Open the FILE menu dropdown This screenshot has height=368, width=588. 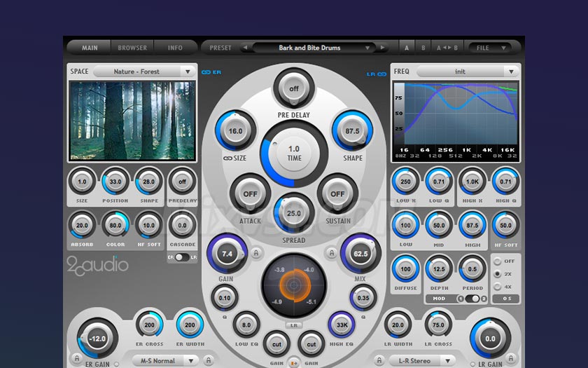click(491, 48)
